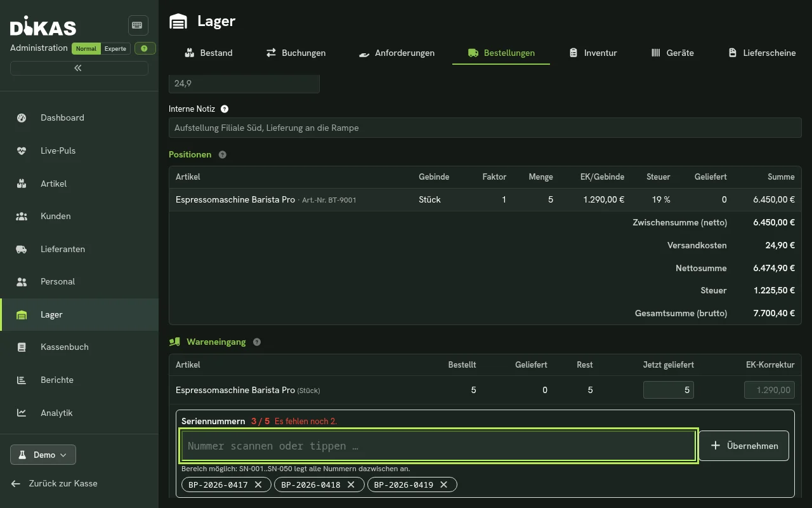Viewport: 812px width, 508px height.
Task: Focus the serial number scan field
Action: [x=438, y=446]
